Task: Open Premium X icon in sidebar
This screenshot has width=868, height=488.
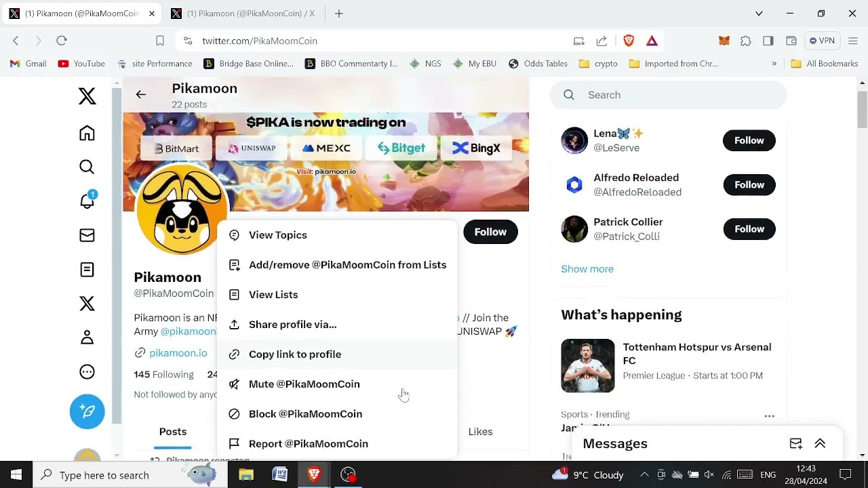Action: (x=87, y=304)
